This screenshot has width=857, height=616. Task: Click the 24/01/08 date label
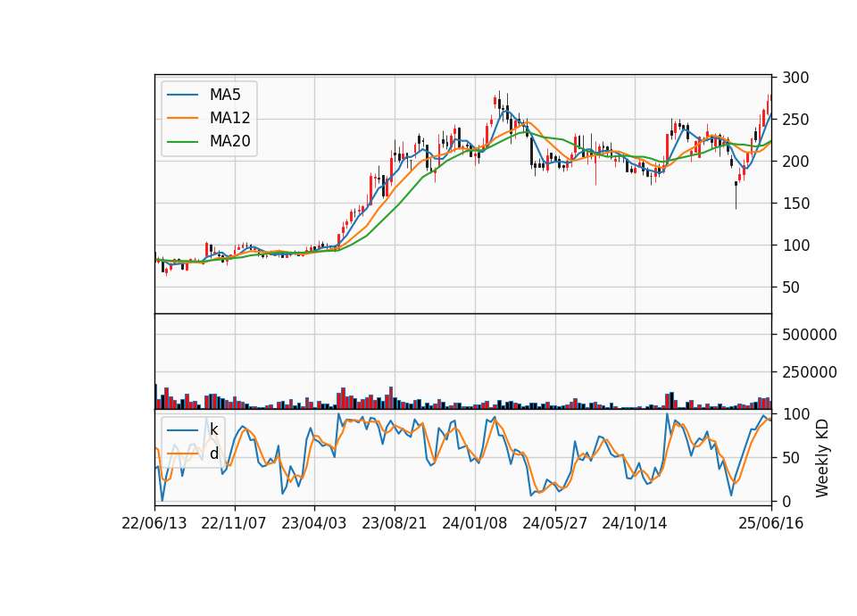click(x=474, y=524)
